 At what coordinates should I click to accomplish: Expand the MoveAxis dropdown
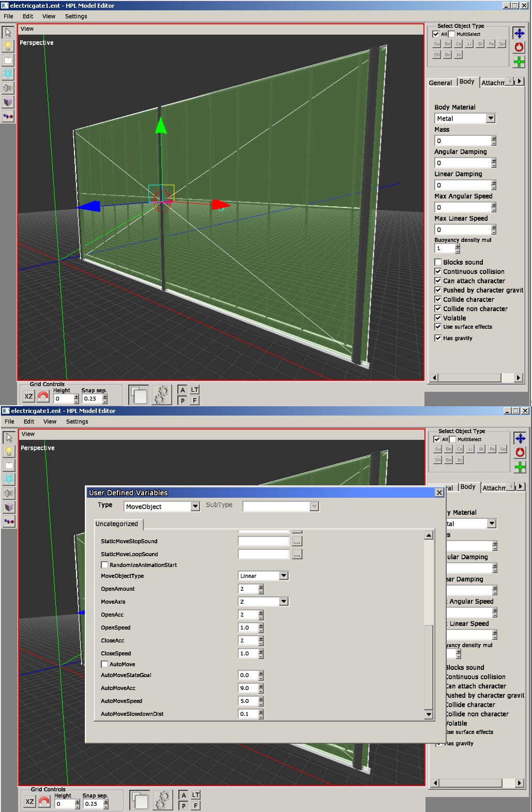[283, 602]
